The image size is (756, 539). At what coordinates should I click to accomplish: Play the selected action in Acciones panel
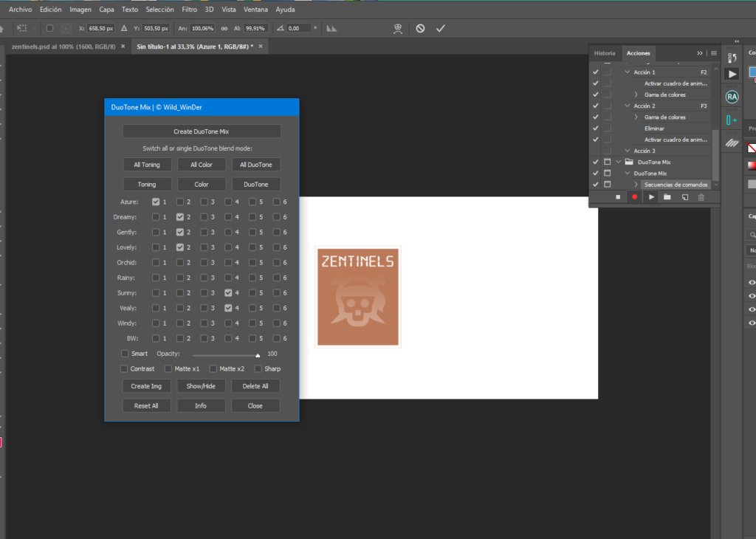651,197
